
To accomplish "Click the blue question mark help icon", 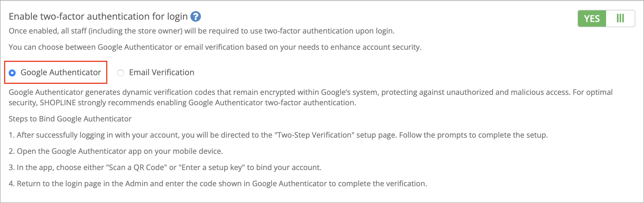I will pyautogui.click(x=196, y=17).
